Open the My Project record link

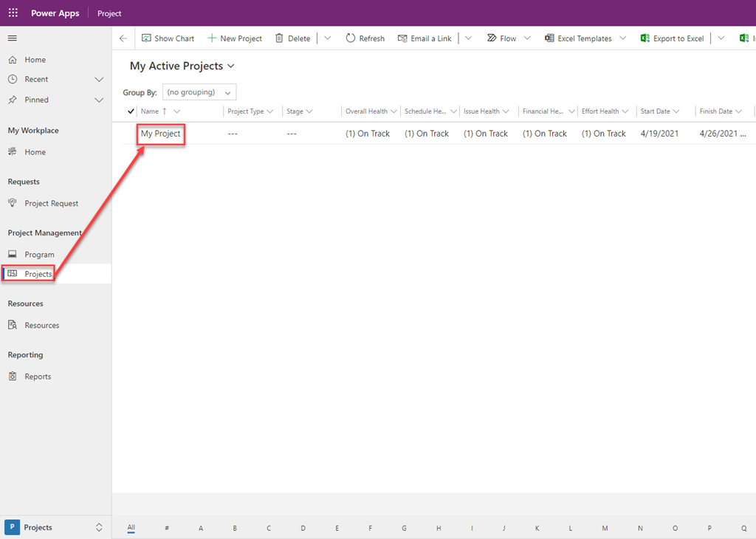point(160,134)
